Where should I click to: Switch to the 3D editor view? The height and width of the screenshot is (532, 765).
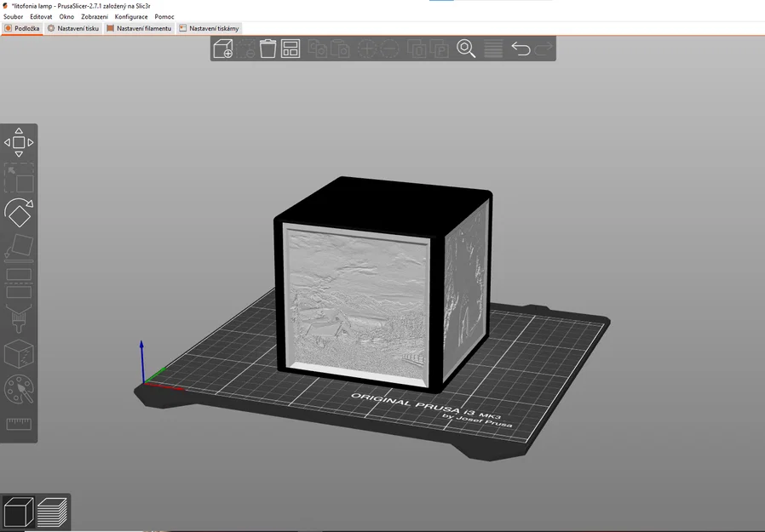click(x=18, y=512)
